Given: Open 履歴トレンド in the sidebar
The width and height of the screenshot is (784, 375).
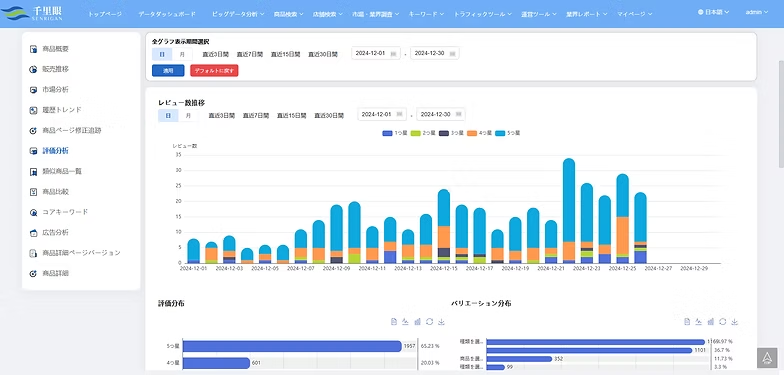Looking at the screenshot, I should pos(55,110).
